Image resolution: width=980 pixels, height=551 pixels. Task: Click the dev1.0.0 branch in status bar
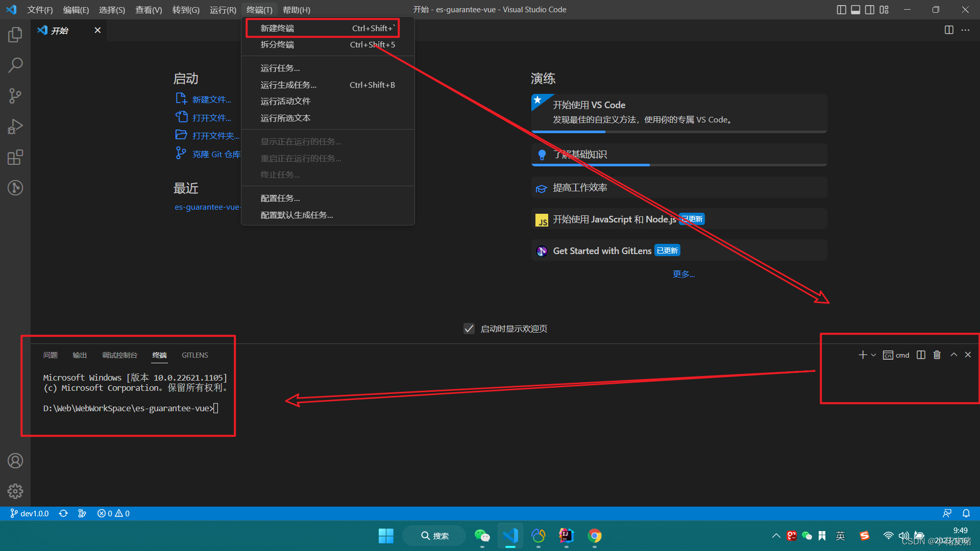tap(30, 513)
